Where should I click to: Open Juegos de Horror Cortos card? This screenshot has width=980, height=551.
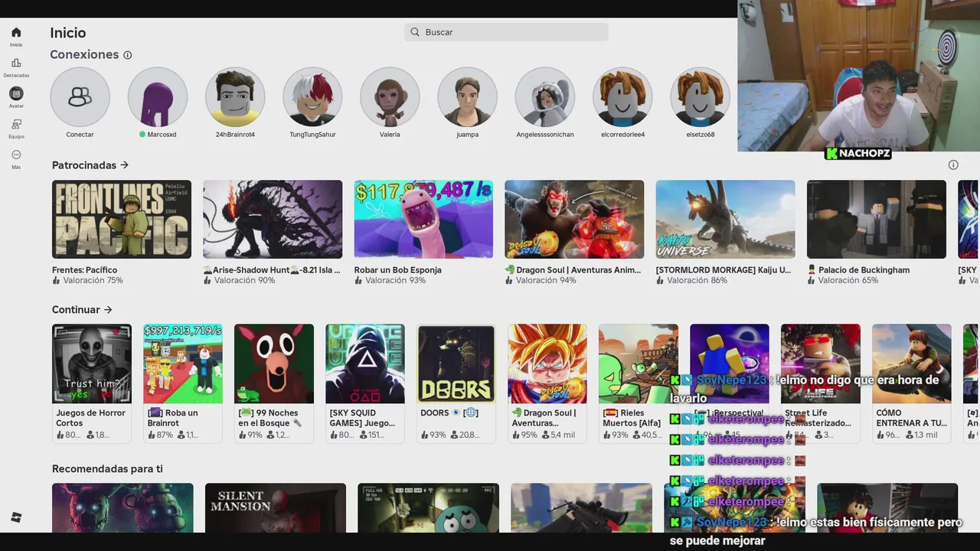pyautogui.click(x=92, y=383)
